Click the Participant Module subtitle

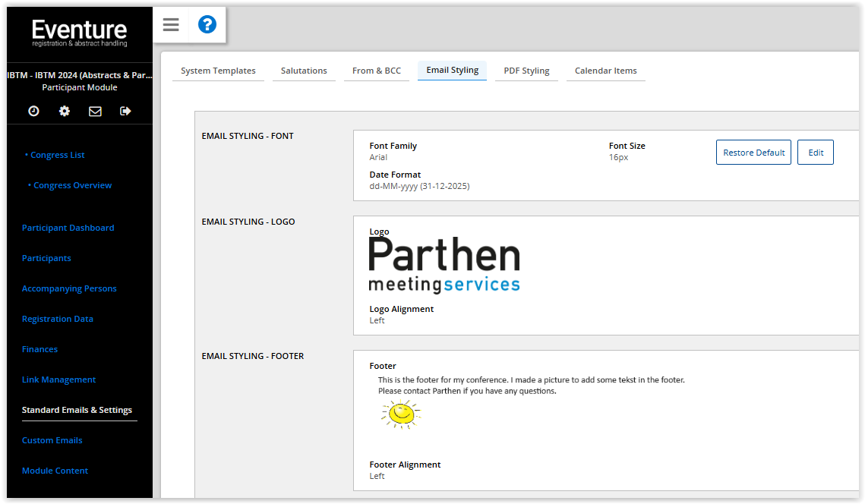click(80, 87)
